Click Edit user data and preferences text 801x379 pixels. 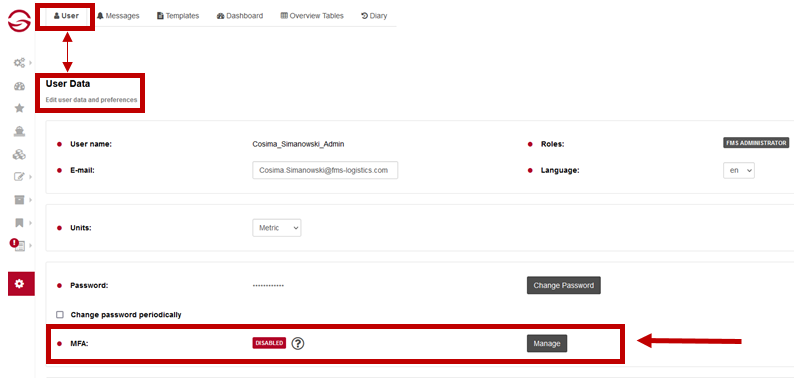(91, 100)
